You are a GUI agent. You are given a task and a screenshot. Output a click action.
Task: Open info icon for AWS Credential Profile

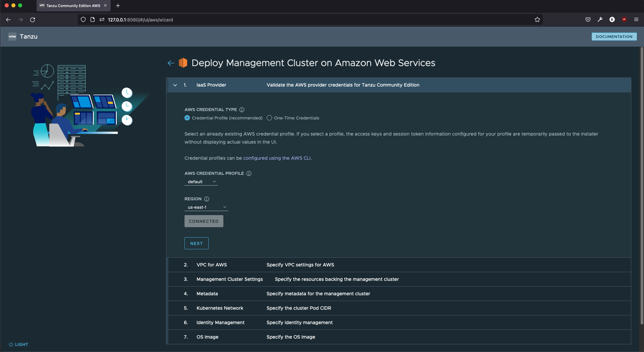point(249,173)
